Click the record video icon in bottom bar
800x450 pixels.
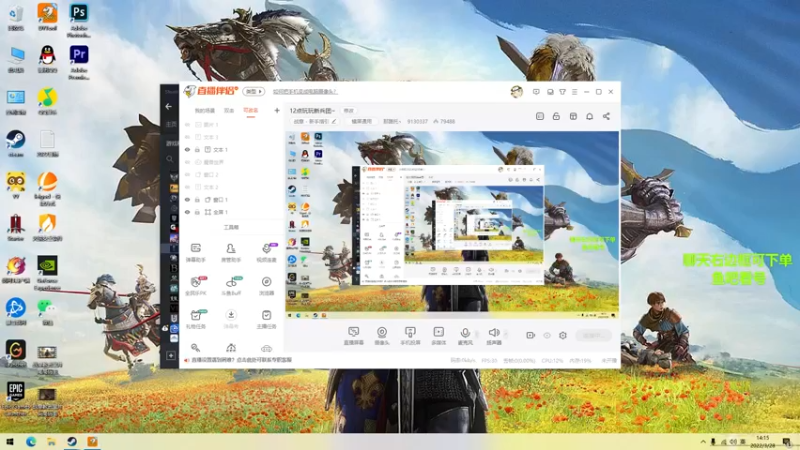click(531, 335)
